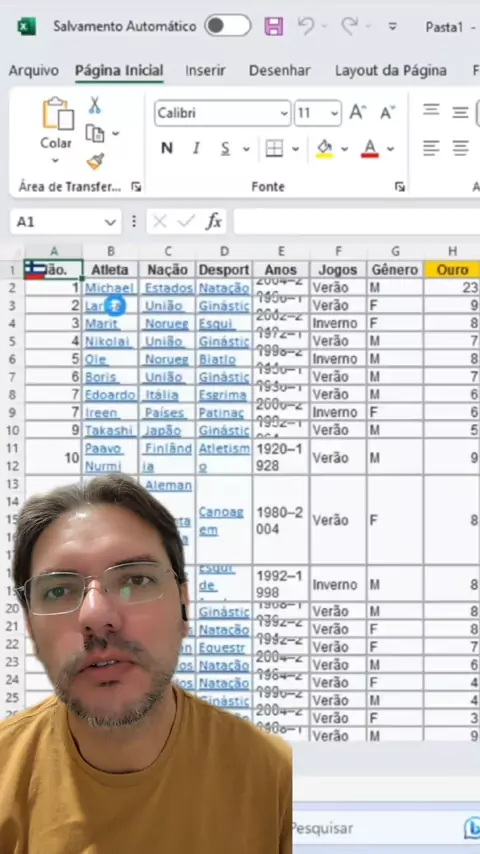480x854 pixels.
Task: Apply Bold formatting with N button
Action: [167, 148]
